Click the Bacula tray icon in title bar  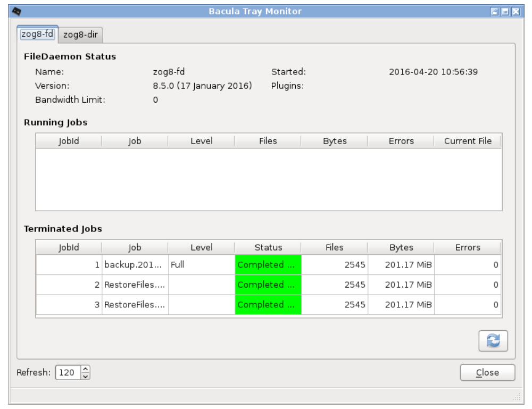click(17, 11)
